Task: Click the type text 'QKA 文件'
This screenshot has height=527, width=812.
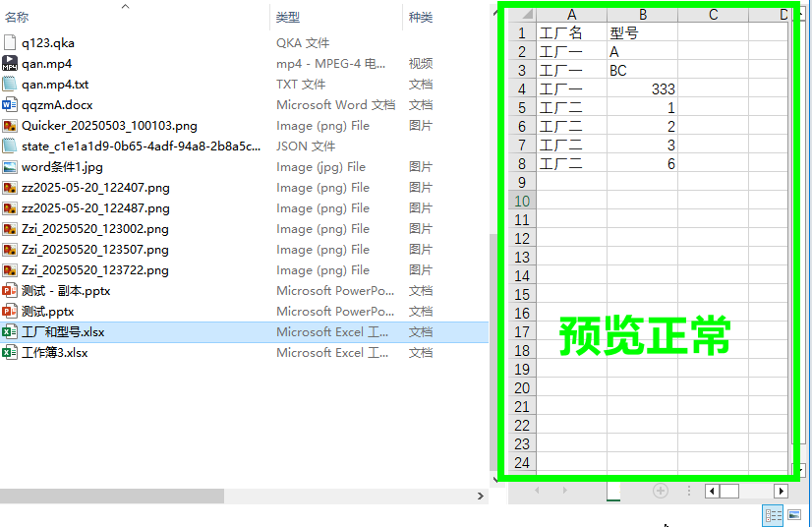Action: 303,43
